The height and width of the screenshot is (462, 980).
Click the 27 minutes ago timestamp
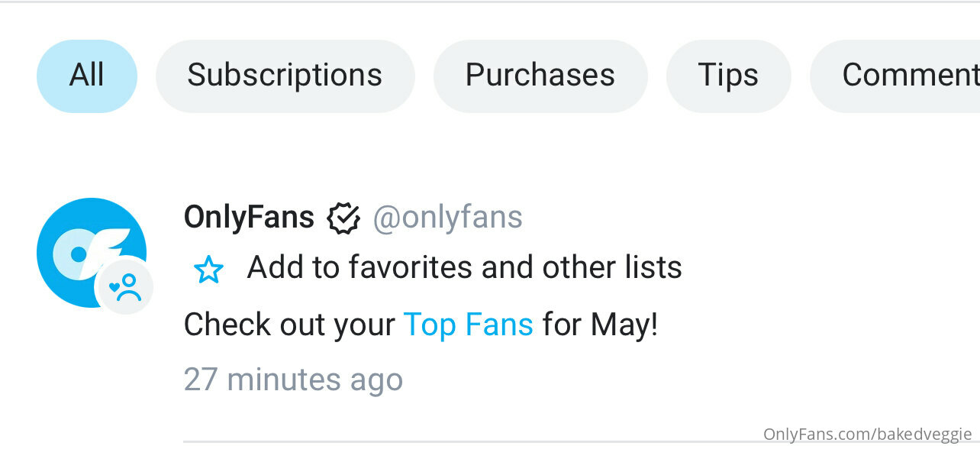(293, 380)
